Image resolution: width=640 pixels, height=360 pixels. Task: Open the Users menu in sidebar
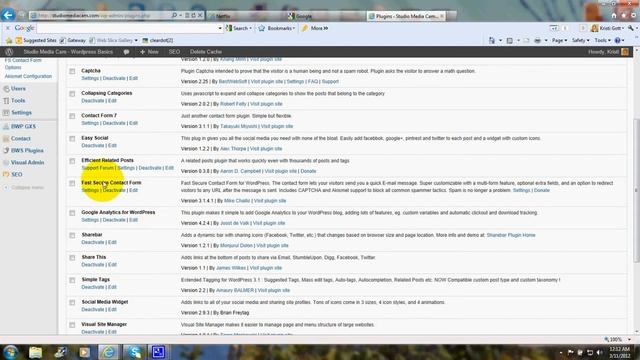click(18, 89)
